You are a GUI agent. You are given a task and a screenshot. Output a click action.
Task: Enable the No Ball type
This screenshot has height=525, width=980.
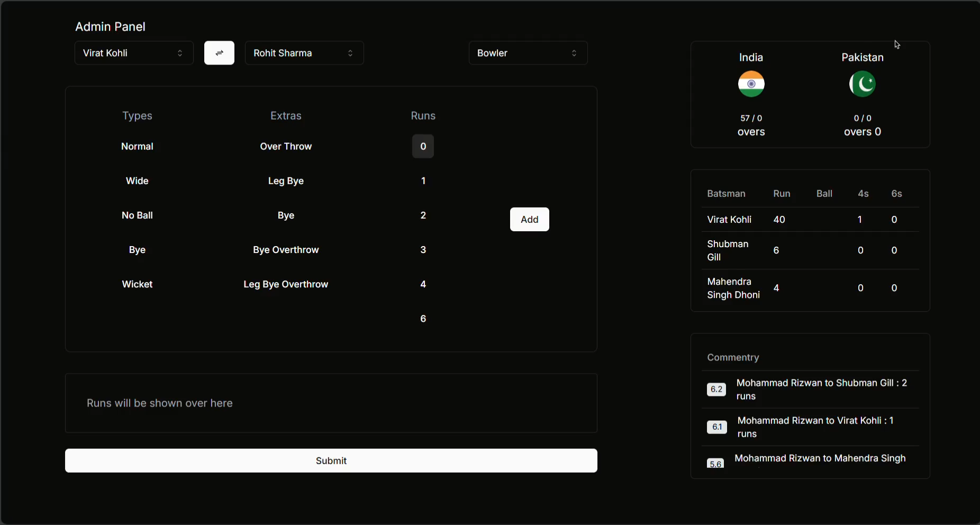[137, 215]
